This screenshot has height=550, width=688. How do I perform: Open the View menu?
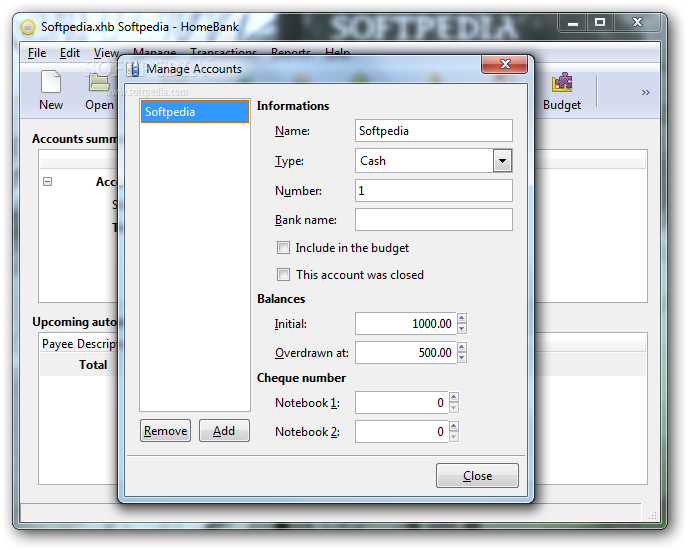coord(106,53)
